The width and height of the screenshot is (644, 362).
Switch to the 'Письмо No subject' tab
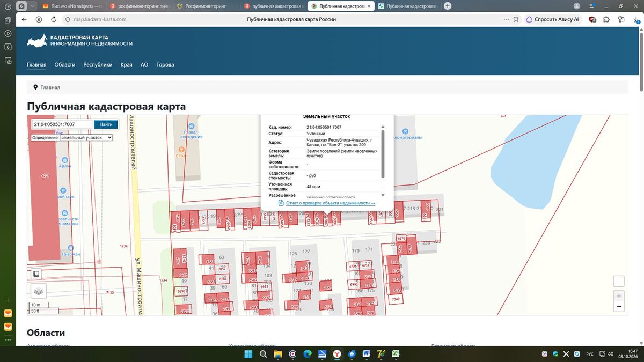72,6
